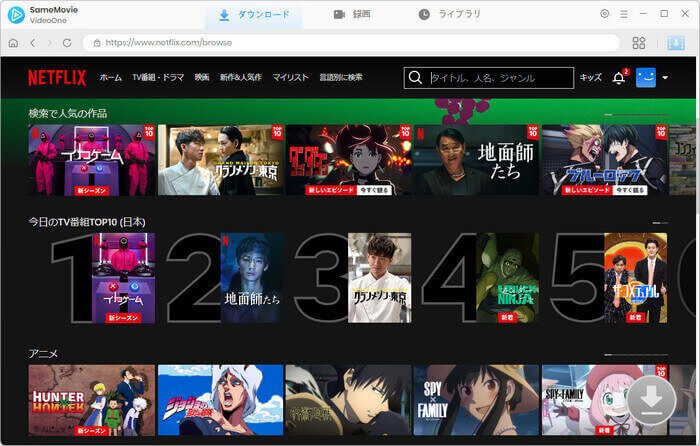Open the ホーム menu item

coord(110,78)
